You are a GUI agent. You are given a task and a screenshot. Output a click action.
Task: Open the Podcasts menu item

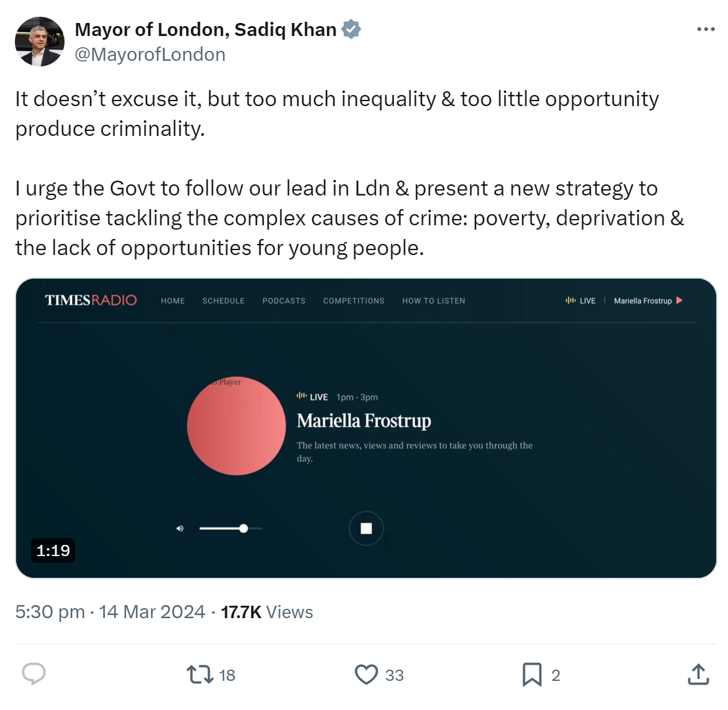(284, 301)
